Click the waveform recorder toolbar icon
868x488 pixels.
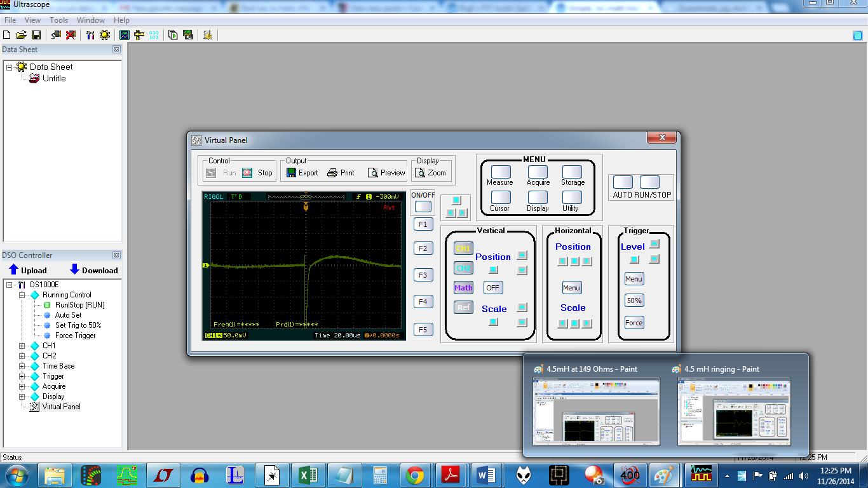tap(188, 35)
